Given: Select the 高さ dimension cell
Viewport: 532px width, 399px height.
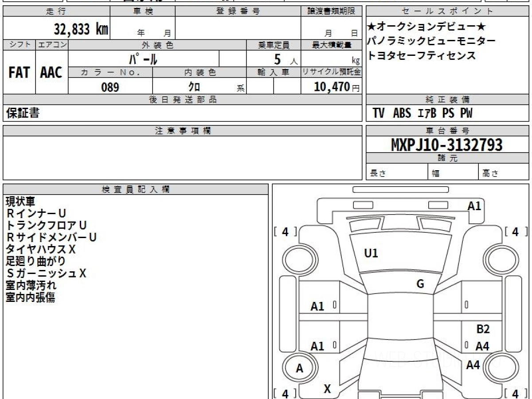Looking at the screenshot, I should 504,172.
